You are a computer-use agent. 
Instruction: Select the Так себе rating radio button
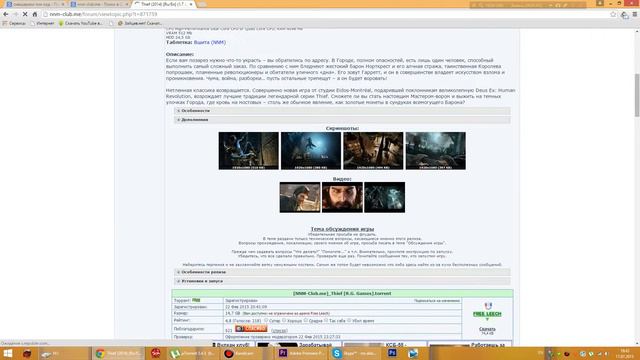click(x=326, y=320)
